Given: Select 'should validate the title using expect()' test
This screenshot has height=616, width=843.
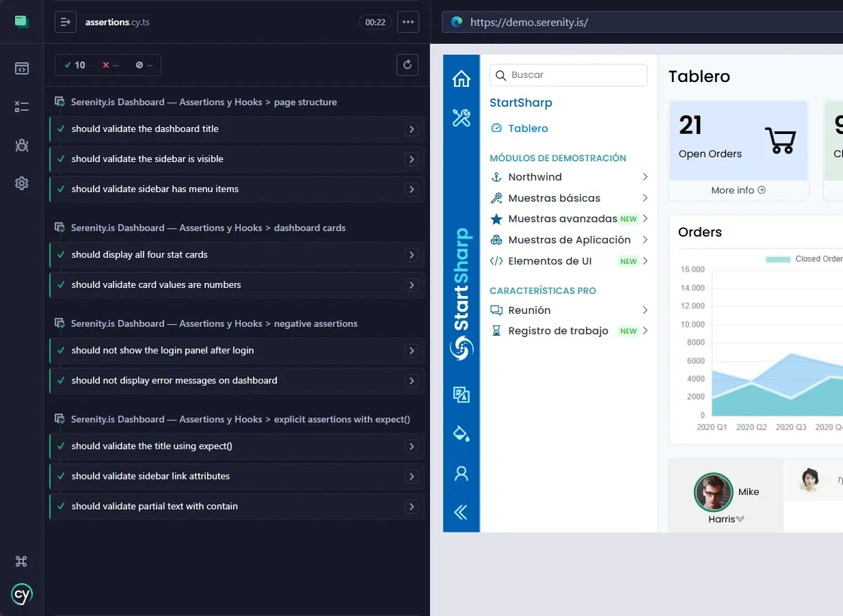Looking at the screenshot, I should (237, 446).
